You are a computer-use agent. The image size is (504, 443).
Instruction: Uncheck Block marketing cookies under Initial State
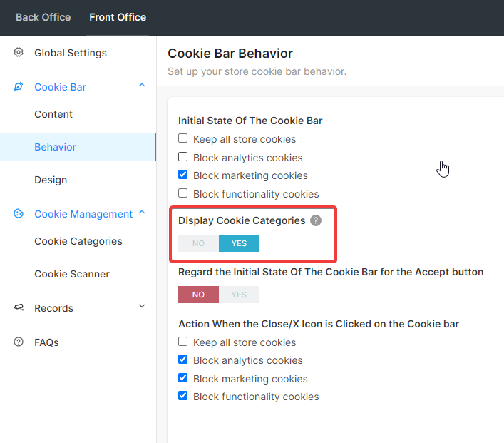click(x=183, y=175)
